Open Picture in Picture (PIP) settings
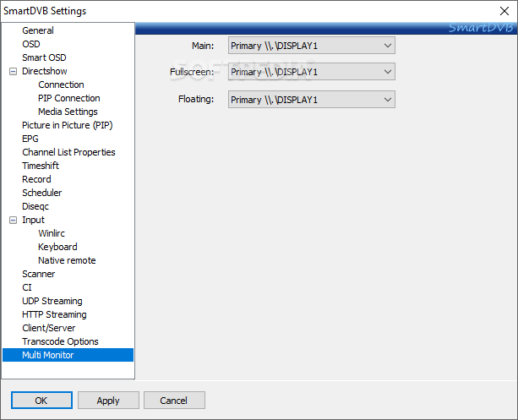Screen dimensions: 518x420 68,125
